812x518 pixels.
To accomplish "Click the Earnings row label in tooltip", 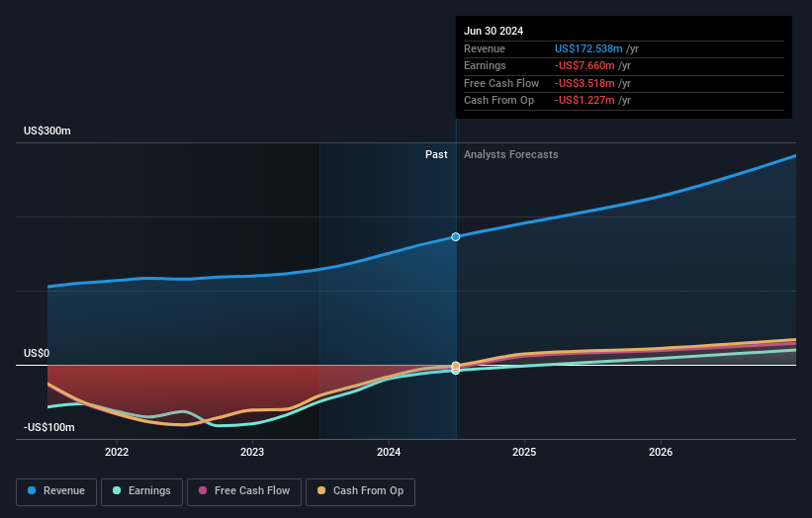I will coord(485,65).
